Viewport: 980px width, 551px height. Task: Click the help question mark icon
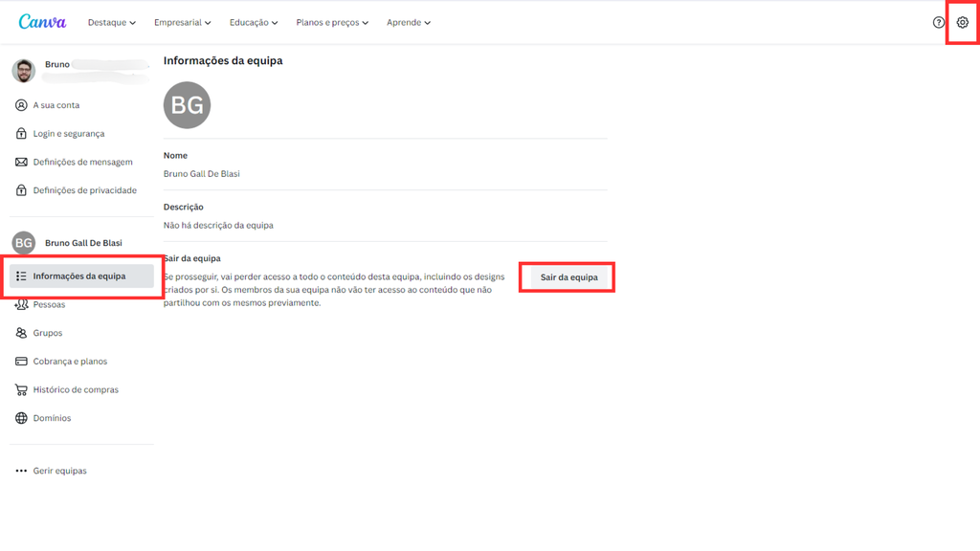point(938,22)
